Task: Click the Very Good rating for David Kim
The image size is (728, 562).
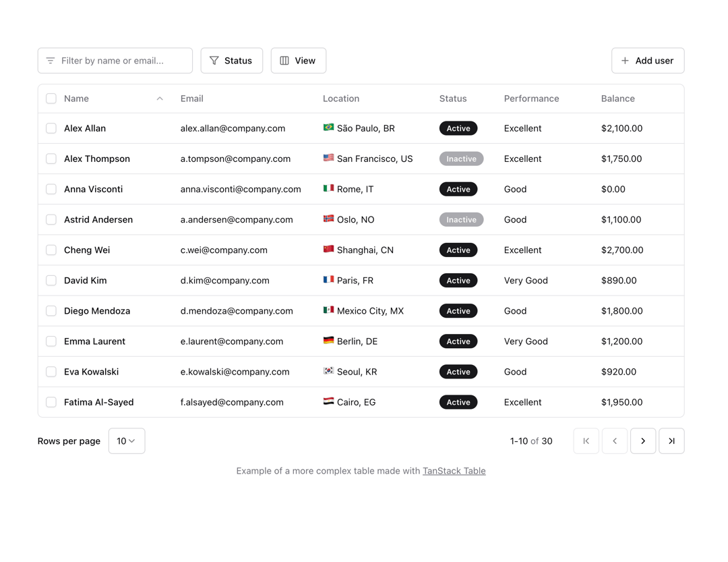Action: 526,280
